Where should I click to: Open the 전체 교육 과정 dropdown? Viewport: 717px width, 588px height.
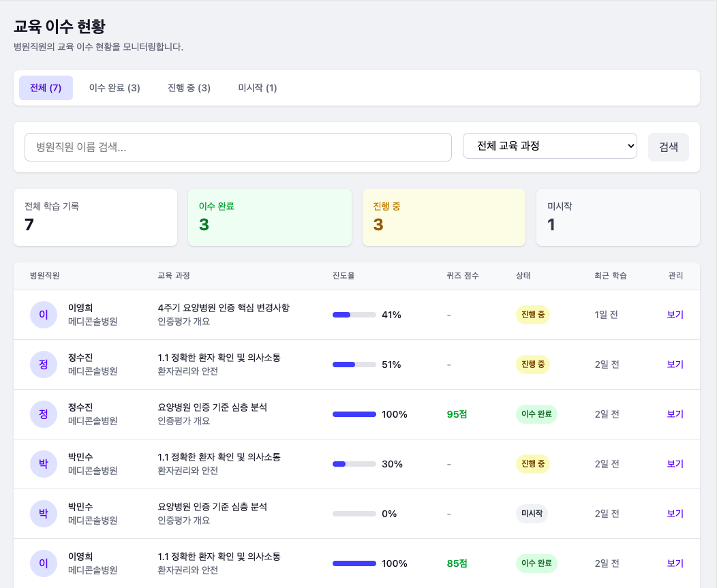tap(549, 146)
